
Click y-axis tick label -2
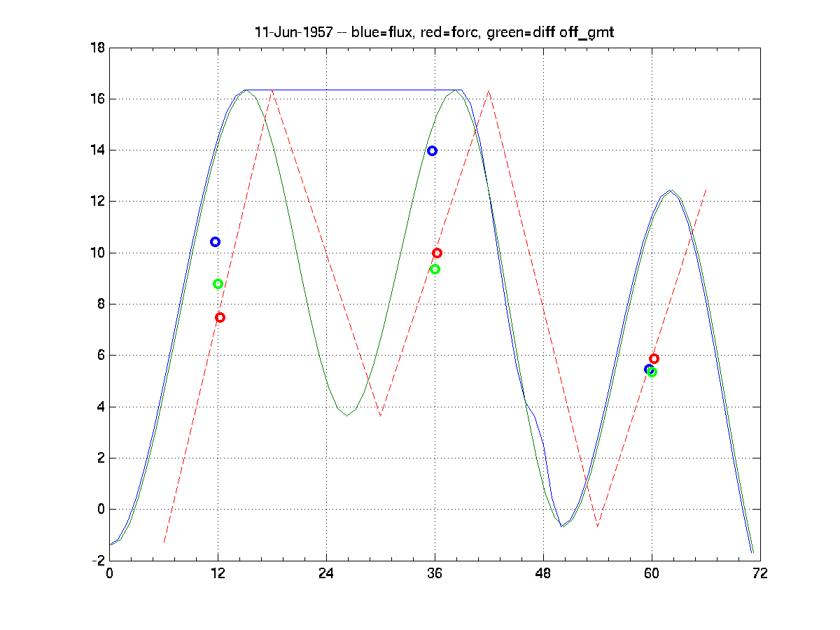coord(97,561)
